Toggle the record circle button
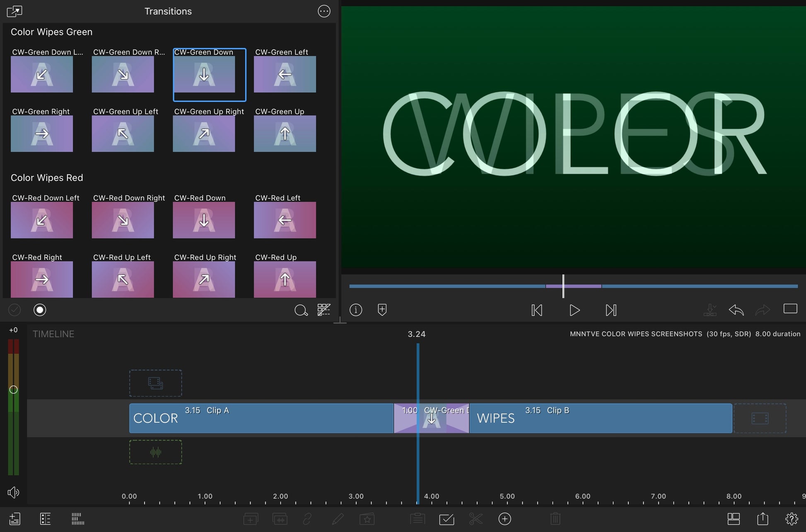This screenshot has height=532, width=806. [40, 310]
